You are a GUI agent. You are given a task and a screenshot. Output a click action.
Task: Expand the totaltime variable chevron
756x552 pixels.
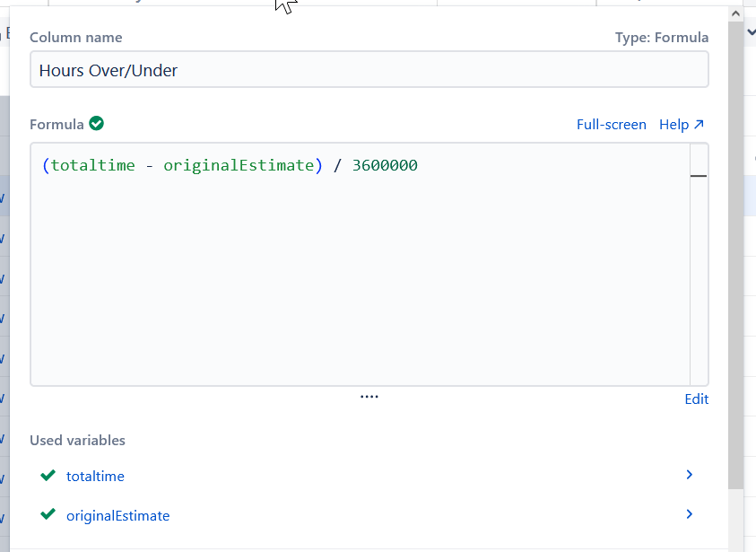(689, 475)
